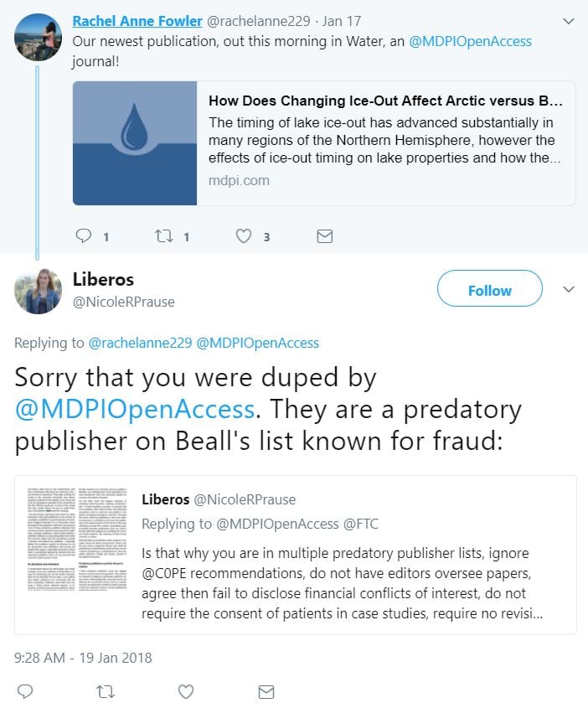Expand options chevron beside Follow button

[x=568, y=290]
